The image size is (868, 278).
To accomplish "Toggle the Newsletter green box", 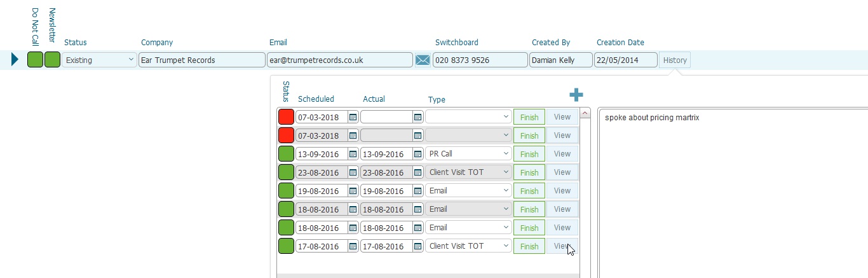I will point(52,60).
